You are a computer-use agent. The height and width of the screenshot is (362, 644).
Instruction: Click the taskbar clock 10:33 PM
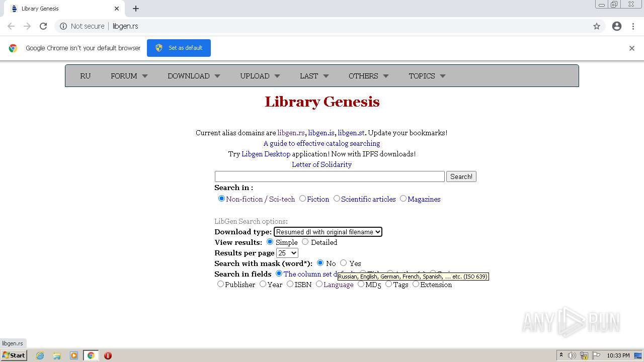pyautogui.click(x=618, y=355)
